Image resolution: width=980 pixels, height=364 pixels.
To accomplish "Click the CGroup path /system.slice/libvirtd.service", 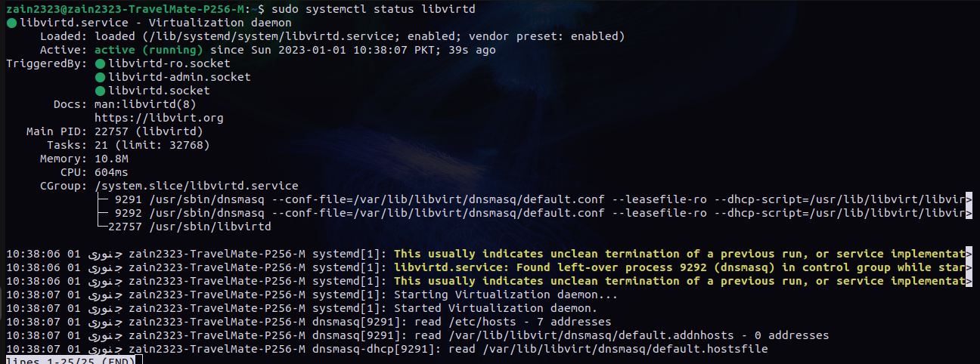I will click(197, 186).
